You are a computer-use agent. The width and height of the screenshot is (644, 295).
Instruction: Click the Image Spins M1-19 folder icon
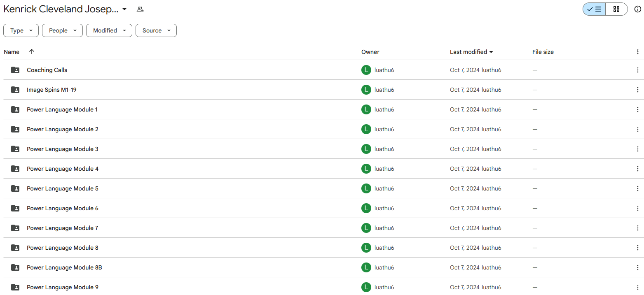click(15, 90)
